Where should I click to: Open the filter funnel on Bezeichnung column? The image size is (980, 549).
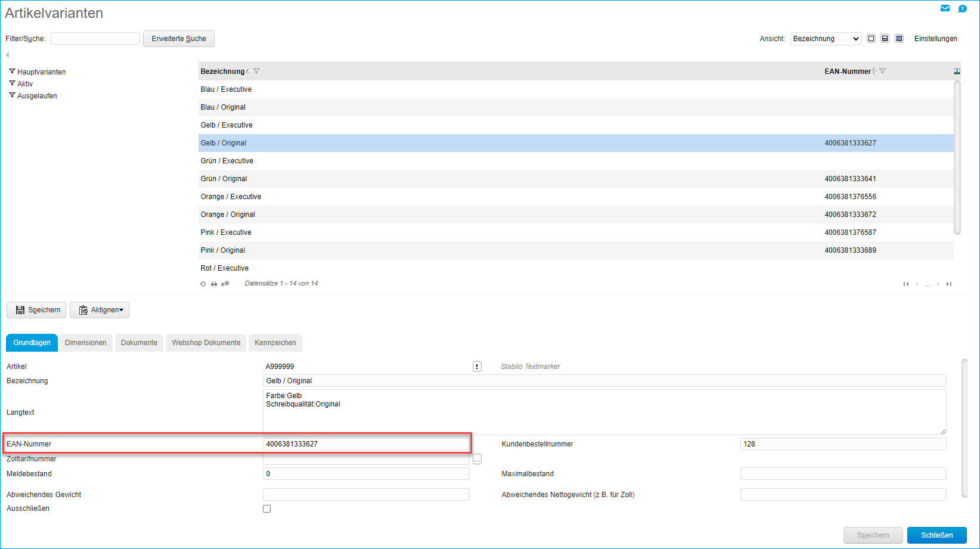click(x=257, y=71)
